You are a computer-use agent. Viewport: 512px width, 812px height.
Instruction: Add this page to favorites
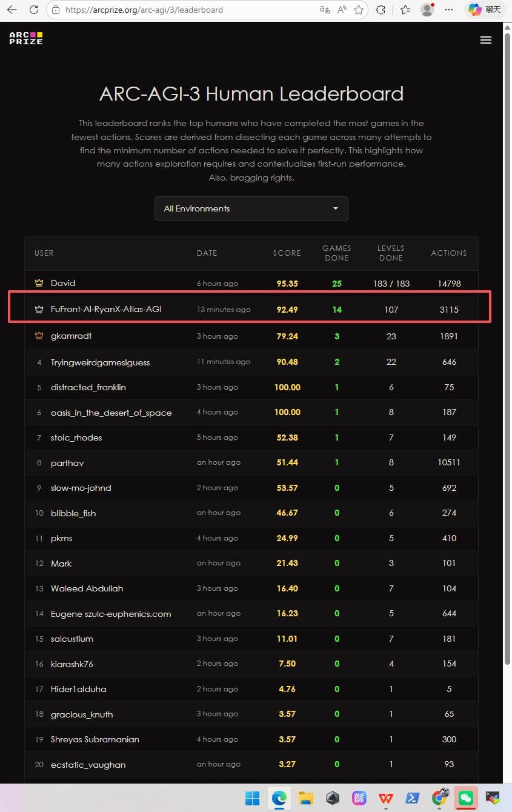pos(359,10)
